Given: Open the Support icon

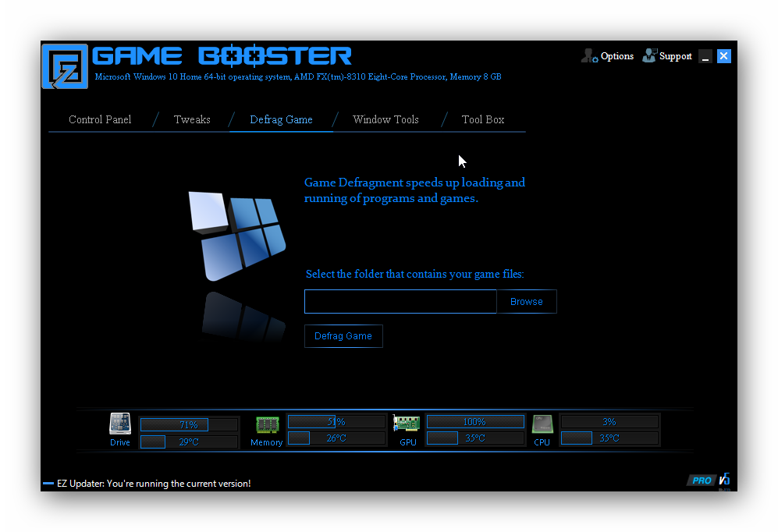Looking at the screenshot, I should point(649,55).
